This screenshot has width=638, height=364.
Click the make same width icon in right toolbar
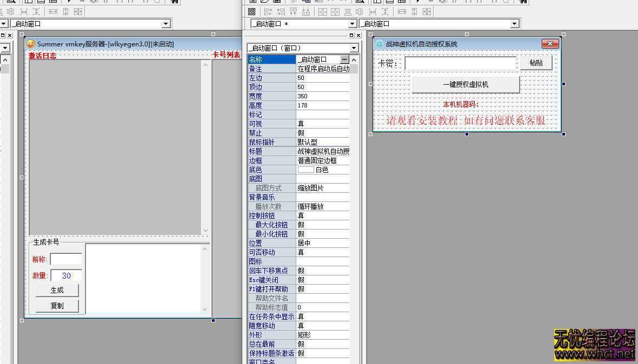click(x=402, y=11)
